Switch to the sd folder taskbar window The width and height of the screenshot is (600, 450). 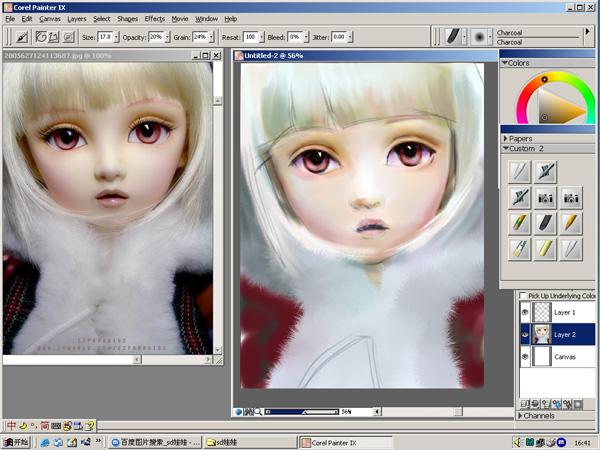click(x=250, y=442)
